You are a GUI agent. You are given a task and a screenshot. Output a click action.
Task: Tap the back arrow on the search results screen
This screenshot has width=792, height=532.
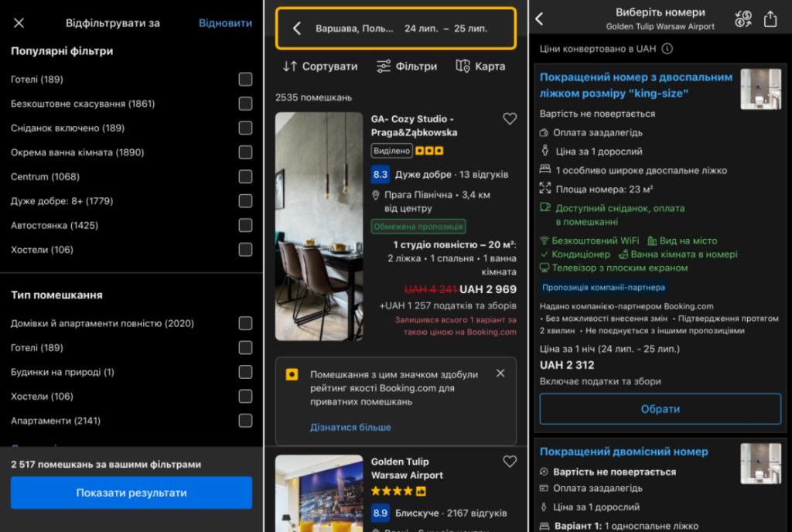(x=298, y=27)
